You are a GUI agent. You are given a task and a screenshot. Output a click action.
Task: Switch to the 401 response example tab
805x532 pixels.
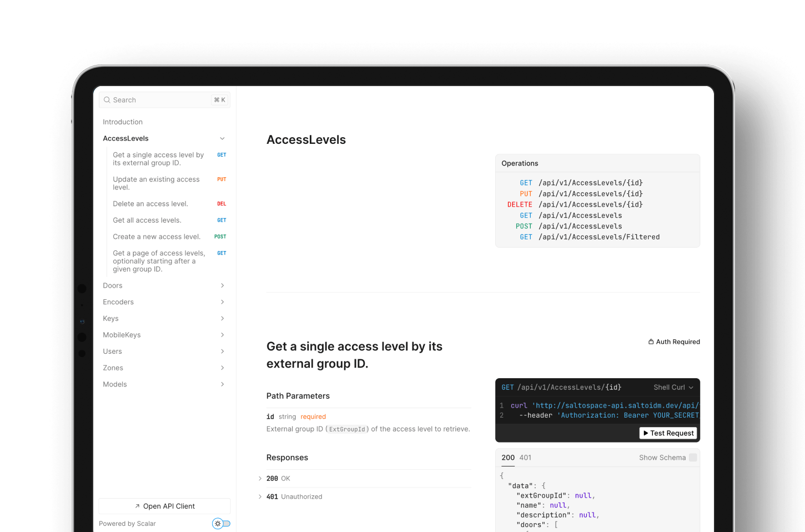tap(525, 458)
